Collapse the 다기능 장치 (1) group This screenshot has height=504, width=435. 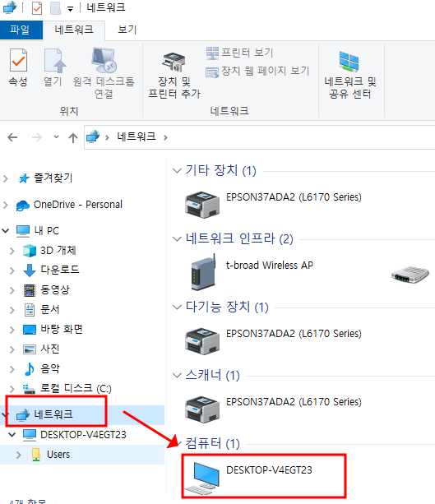point(177,307)
